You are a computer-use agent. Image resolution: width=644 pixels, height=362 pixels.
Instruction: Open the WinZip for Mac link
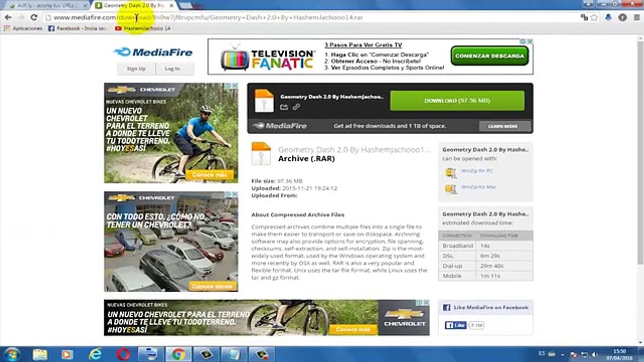coord(479,187)
